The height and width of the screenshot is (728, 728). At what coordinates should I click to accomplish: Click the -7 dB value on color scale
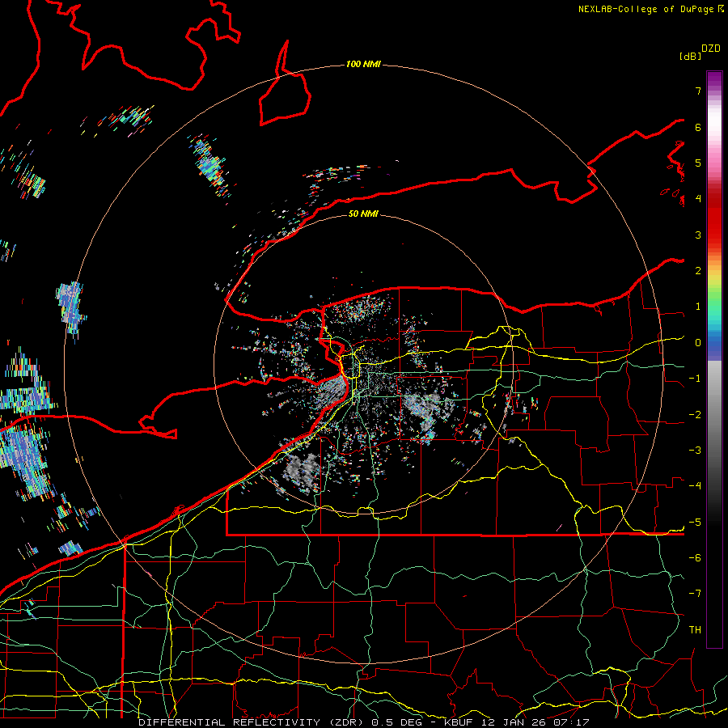point(695,594)
